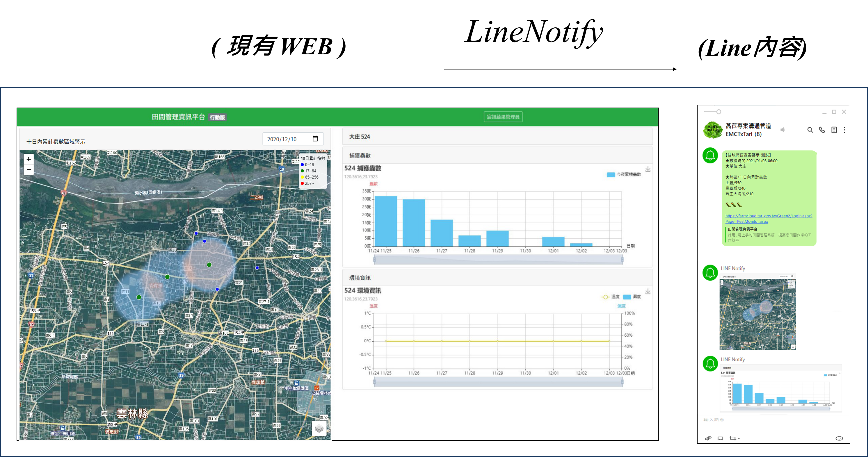
Task: Open the farmcloud.tari.gov.tw login link
Action: (769, 219)
